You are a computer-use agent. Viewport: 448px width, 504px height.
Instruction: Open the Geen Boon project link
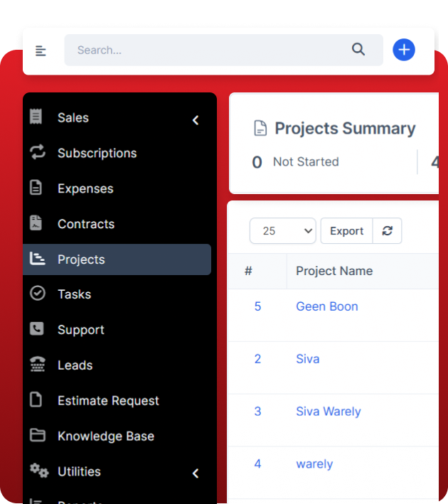(x=326, y=306)
